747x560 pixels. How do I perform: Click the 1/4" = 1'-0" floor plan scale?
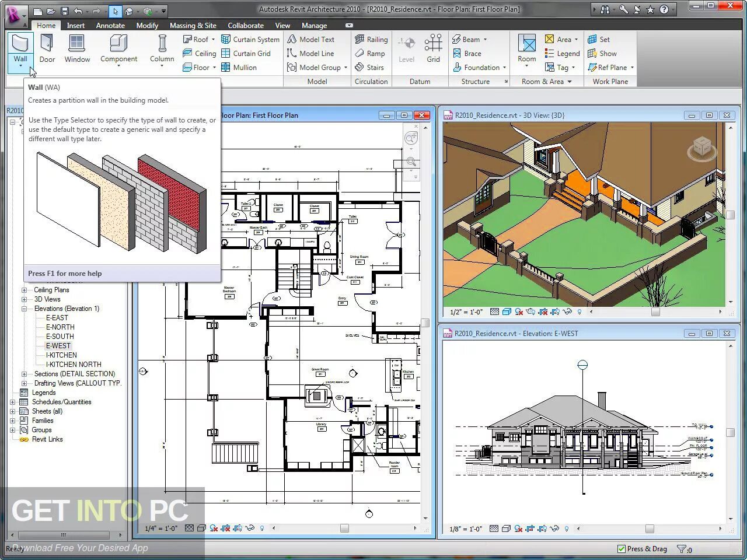point(161,528)
